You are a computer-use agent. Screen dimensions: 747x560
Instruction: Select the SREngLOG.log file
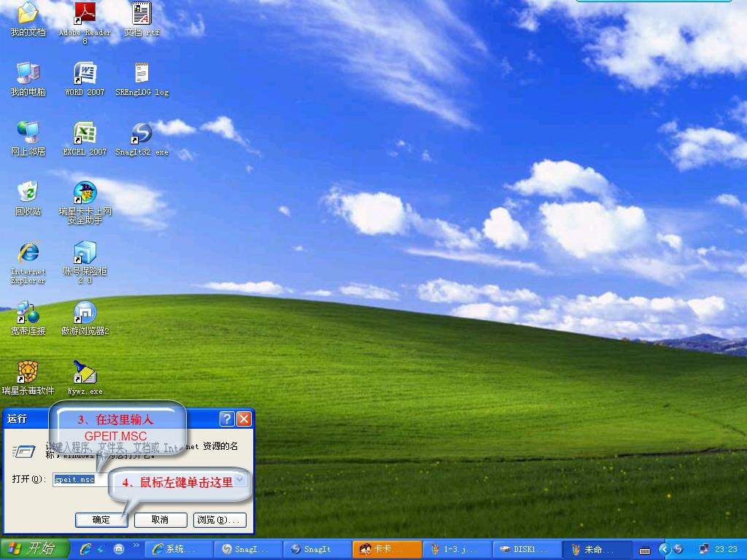click(x=142, y=79)
